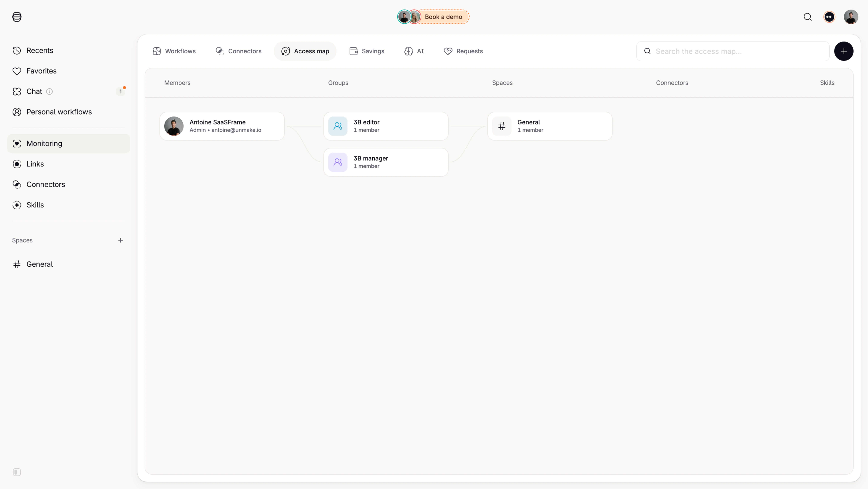The width and height of the screenshot is (868, 489).
Task: Click the Groups column header
Action: coord(338,83)
